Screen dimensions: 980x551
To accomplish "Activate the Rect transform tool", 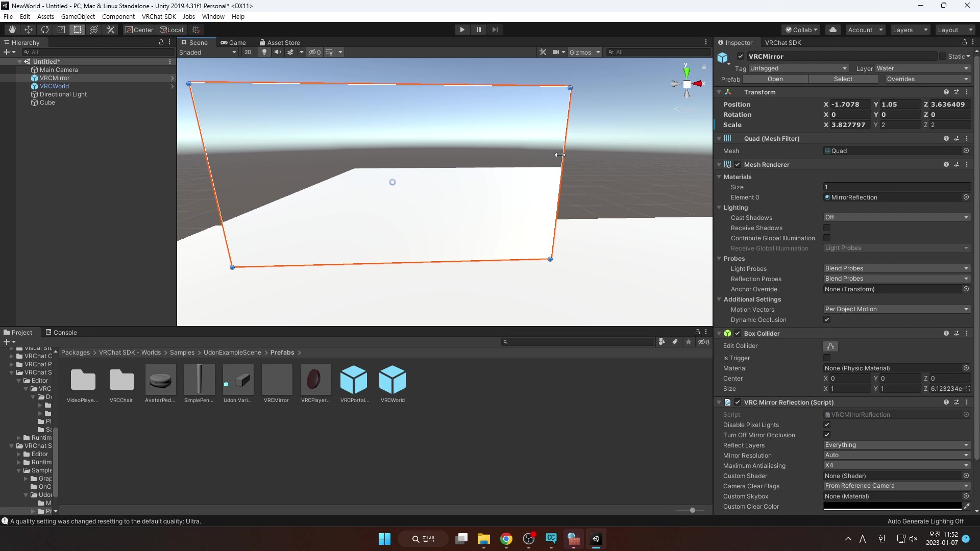I will (78, 30).
